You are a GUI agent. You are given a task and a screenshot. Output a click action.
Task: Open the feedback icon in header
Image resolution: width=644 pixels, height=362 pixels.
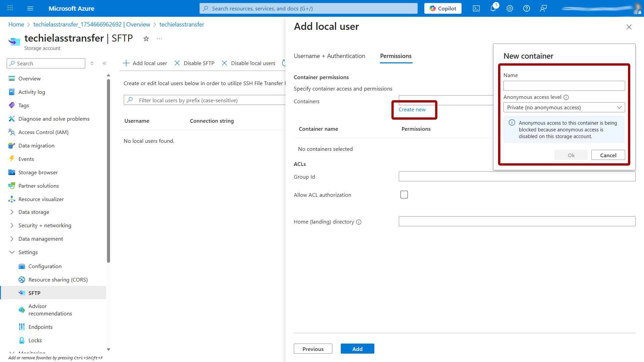[543, 8]
